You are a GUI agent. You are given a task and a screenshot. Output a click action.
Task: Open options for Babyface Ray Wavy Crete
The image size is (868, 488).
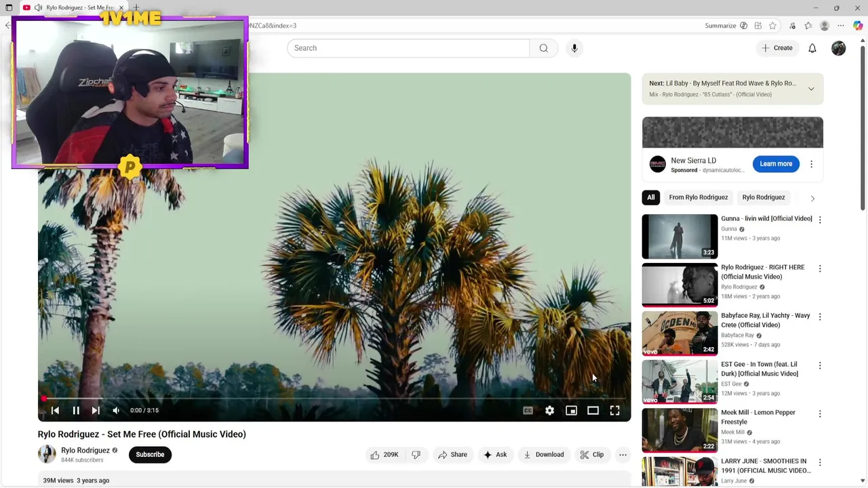tap(820, 317)
